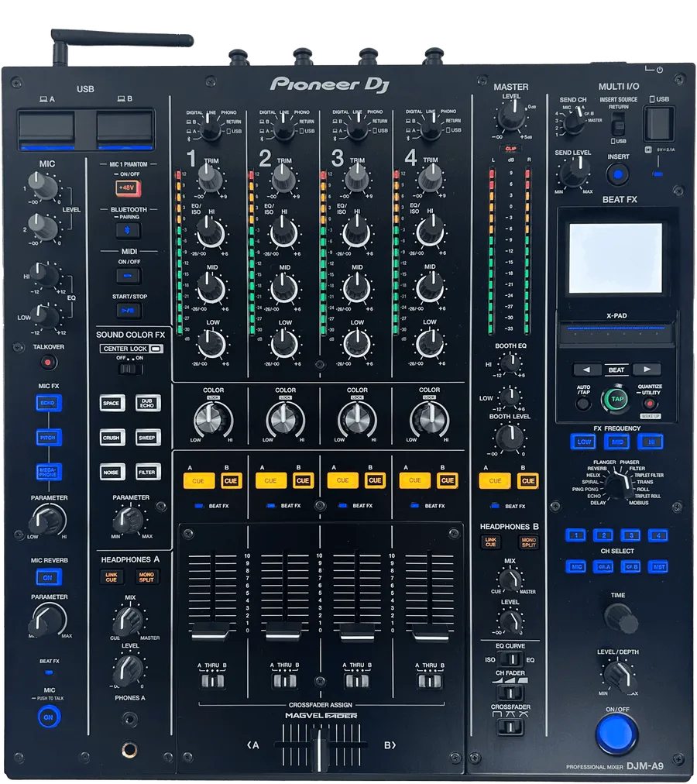The width and height of the screenshot is (697, 784).
Task: Flip the CENTER LOCK off/on switch
Action: (x=130, y=369)
